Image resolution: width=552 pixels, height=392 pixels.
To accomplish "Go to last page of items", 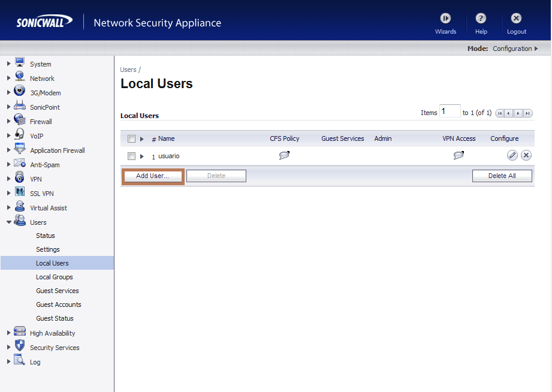I will [527, 113].
